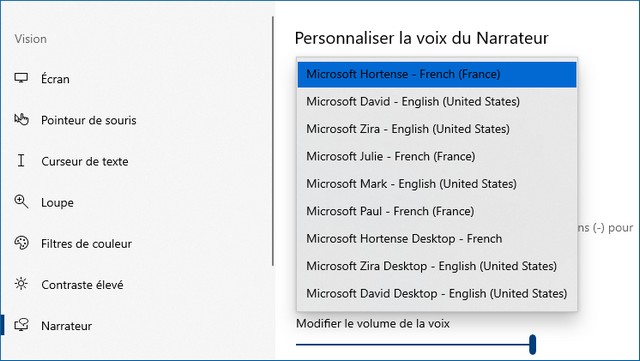Screen dimensions: 640x361
Task: Click the Loupe magnifier icon
Action: 21,202
